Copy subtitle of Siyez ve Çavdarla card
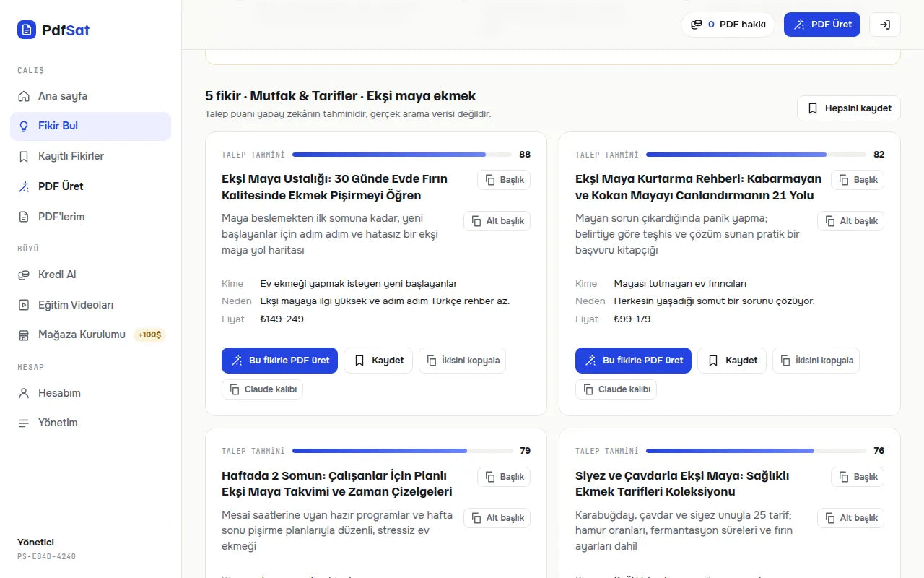 click(850, 518)
